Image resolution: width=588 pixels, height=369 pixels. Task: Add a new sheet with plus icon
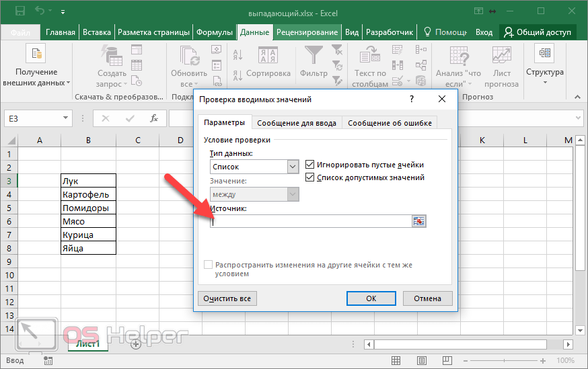(x=135, y=343)
